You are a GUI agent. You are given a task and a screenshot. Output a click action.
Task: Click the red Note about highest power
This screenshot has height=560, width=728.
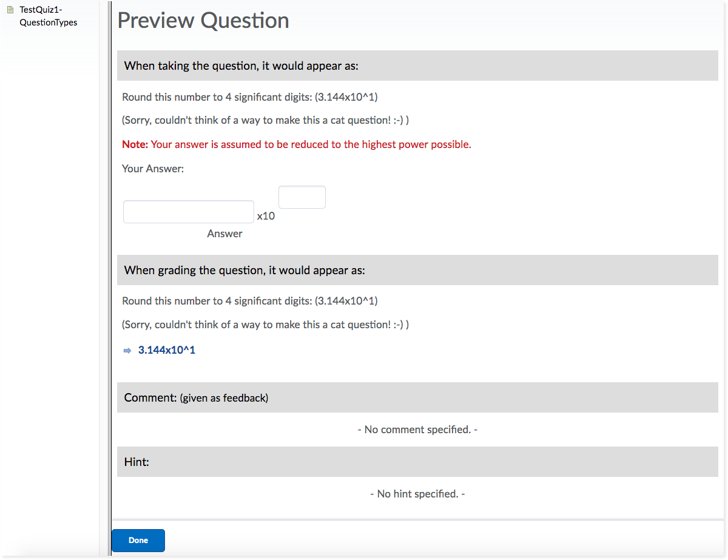coord(297,144)
